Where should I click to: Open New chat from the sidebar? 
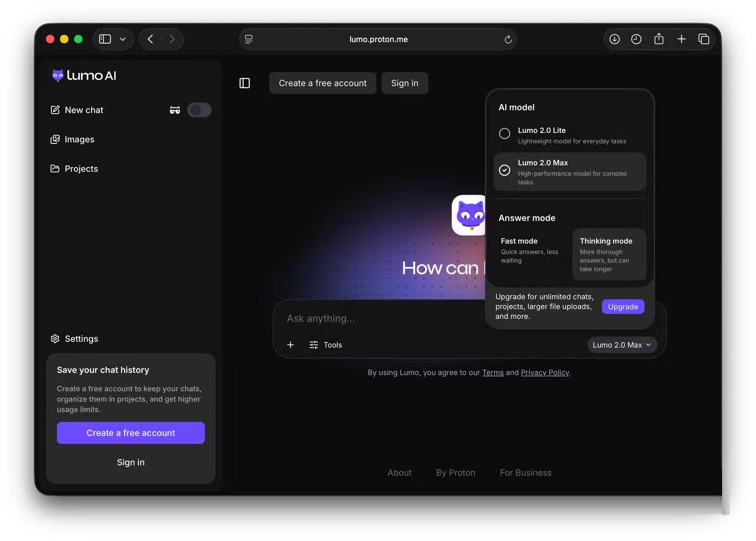(77, 110)
